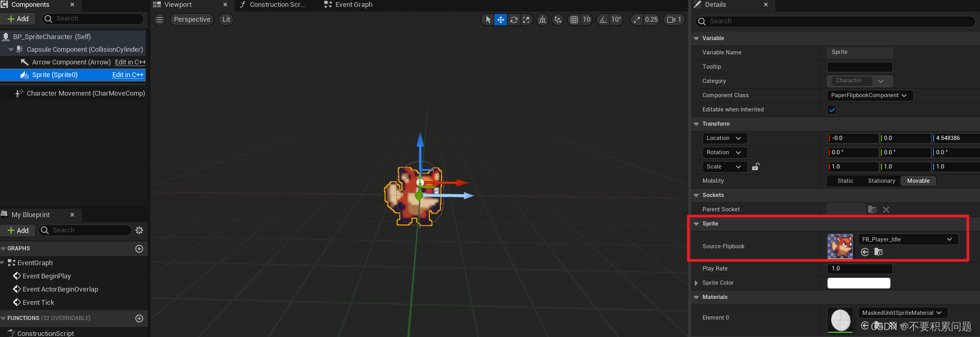Select the My Blueprint panel tab

point(31,215)
